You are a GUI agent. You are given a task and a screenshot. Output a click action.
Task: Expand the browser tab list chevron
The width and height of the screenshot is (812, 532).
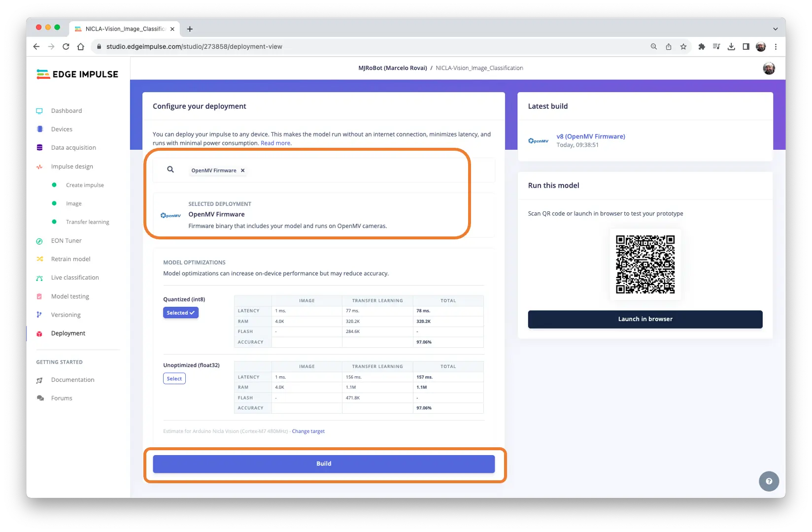775,29
